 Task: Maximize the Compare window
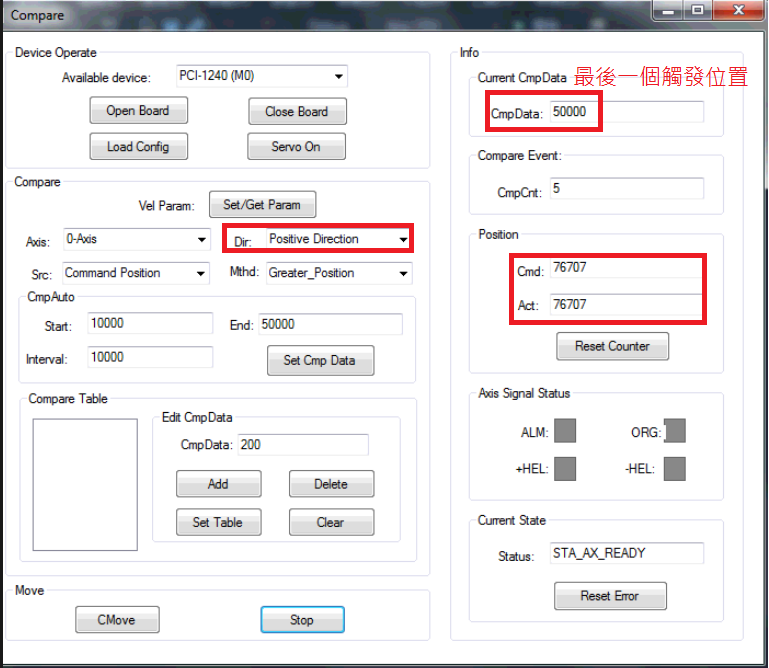(697, 10)
